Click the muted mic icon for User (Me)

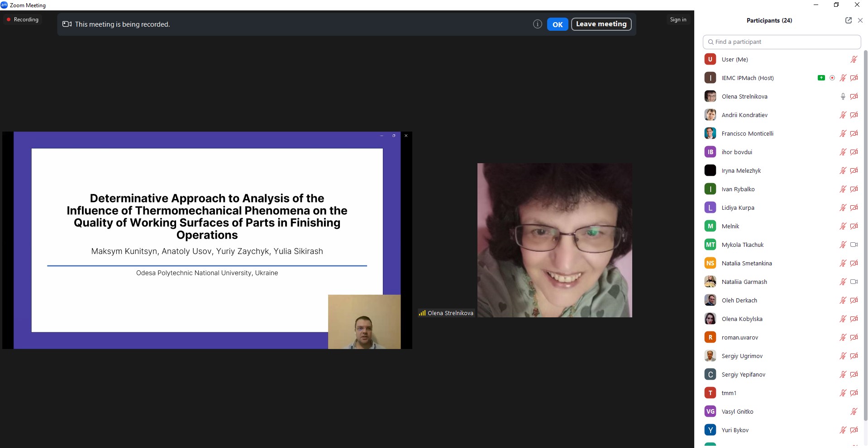tap(854, 59)
